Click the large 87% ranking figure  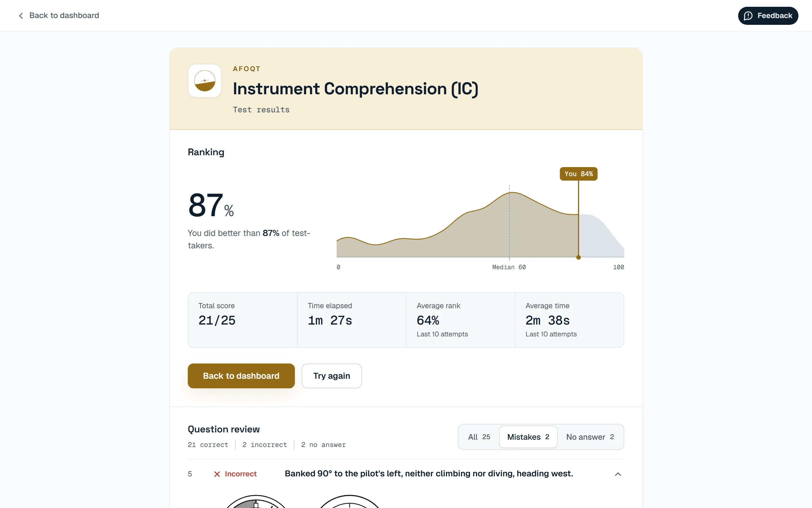[211, 205]
